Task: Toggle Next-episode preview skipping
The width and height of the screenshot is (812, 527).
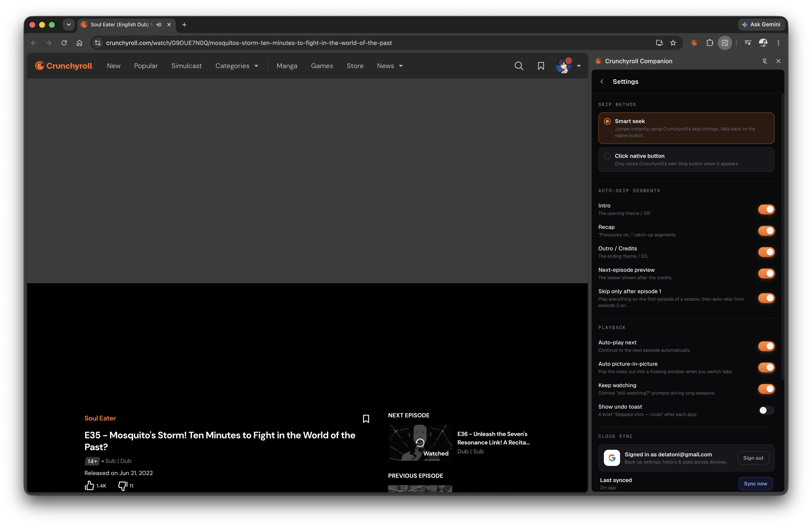Action: pyautogui.click(x=766, y=274)
